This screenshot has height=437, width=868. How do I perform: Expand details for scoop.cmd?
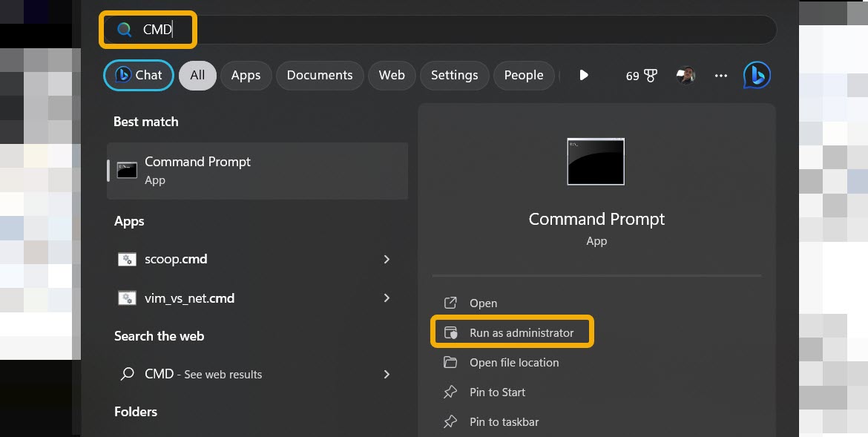tap(387, 259)
